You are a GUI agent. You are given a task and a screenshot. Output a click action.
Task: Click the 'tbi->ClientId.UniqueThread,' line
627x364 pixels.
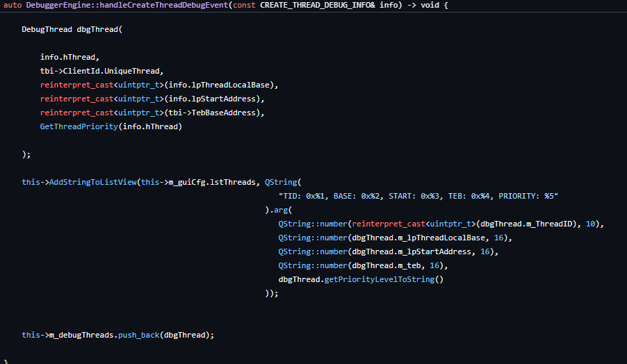(102, 71)
